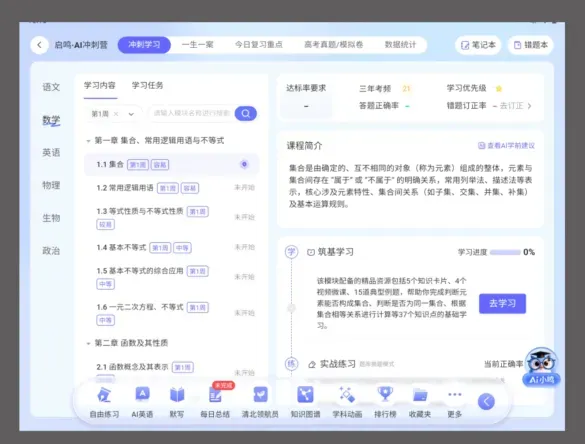Image resolution: width=585 pixels, height=444 pixels.
Task: Click the 中等 tag on 1.4 基本不等式
Action: 182,248
